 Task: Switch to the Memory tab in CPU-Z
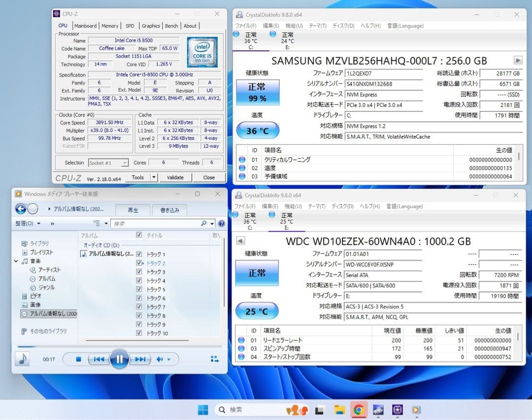click(110, 26)
